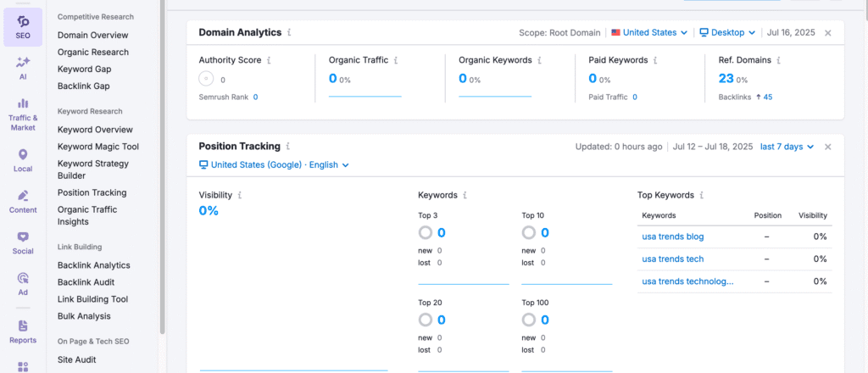Open Traffic & Market section icon
Image resolution: width=868 pixels, height=373 pixels.
click(x=23, y=103)
